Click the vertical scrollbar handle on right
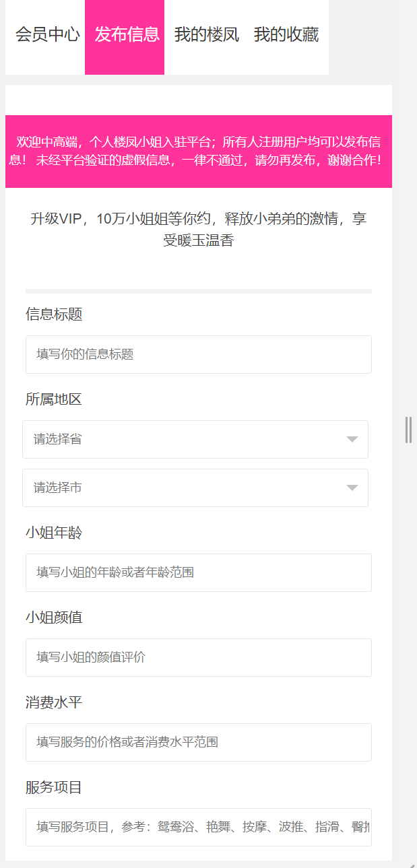 point(408,430)
